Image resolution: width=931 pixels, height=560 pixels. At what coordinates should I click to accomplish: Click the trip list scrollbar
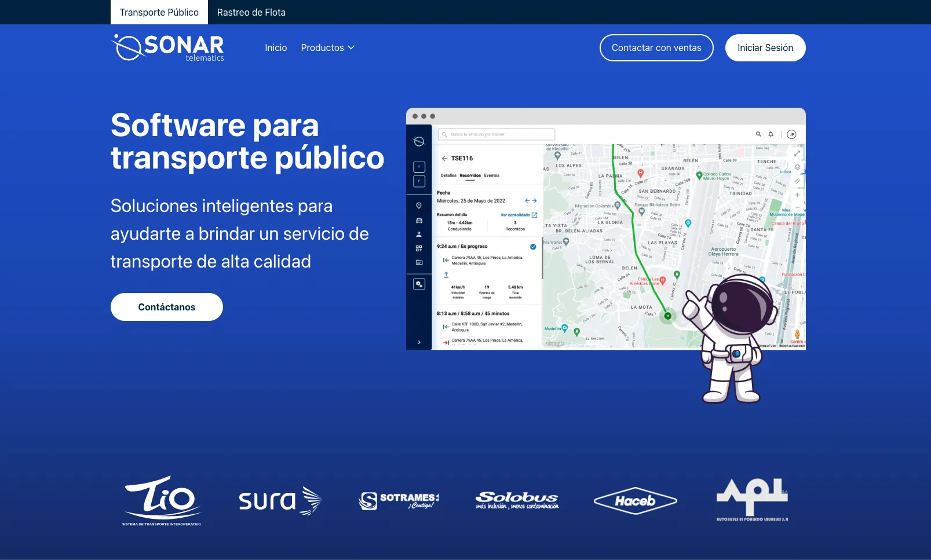[x=542, y=258]
